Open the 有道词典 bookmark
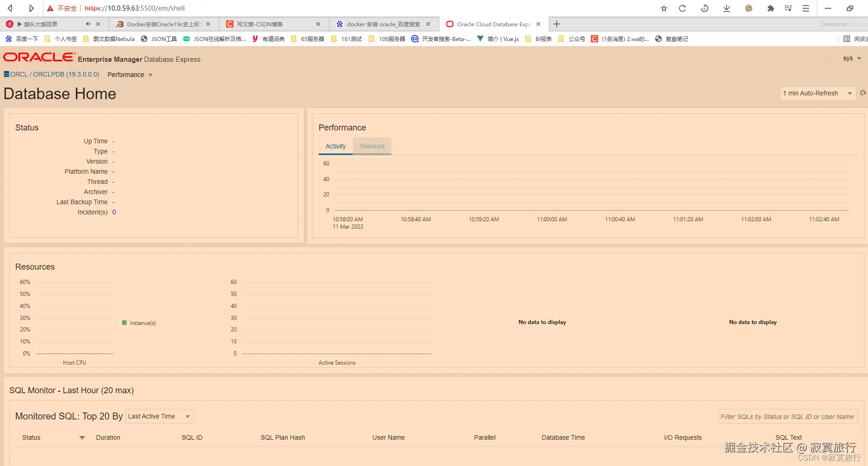 click(268, 39)
